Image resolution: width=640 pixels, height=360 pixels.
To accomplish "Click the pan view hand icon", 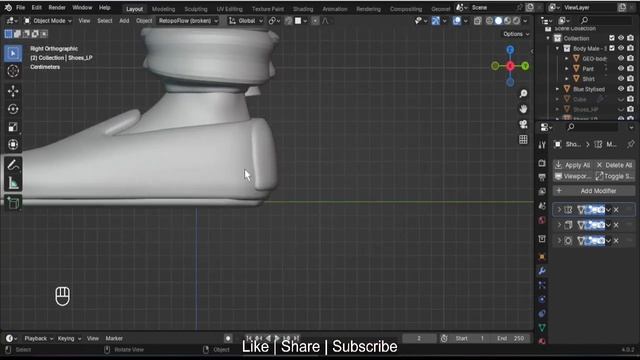I will [x=523, y=109].
